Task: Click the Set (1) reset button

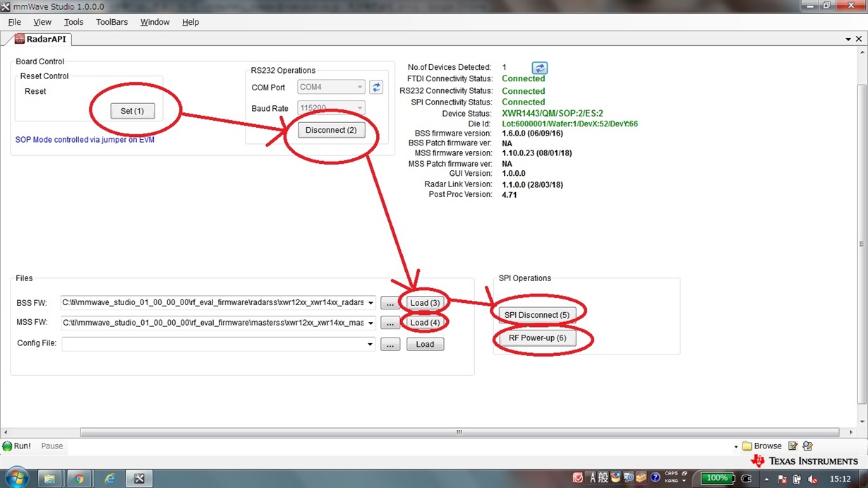Action: coord(133,111)
